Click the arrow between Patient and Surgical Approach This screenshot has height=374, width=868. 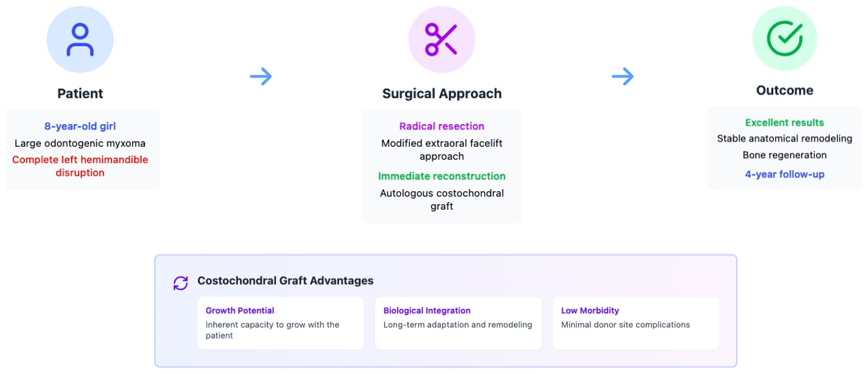(x=261, y=77)
